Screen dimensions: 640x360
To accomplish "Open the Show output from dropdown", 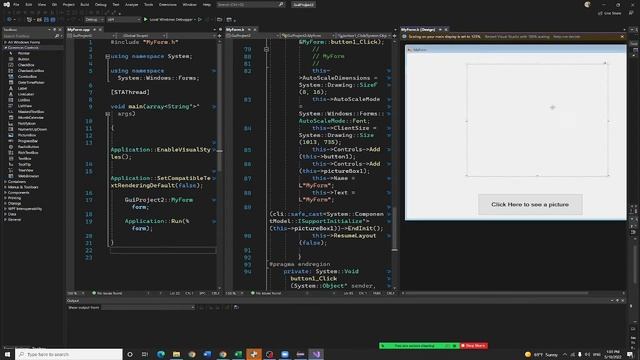I will (148, 307).
